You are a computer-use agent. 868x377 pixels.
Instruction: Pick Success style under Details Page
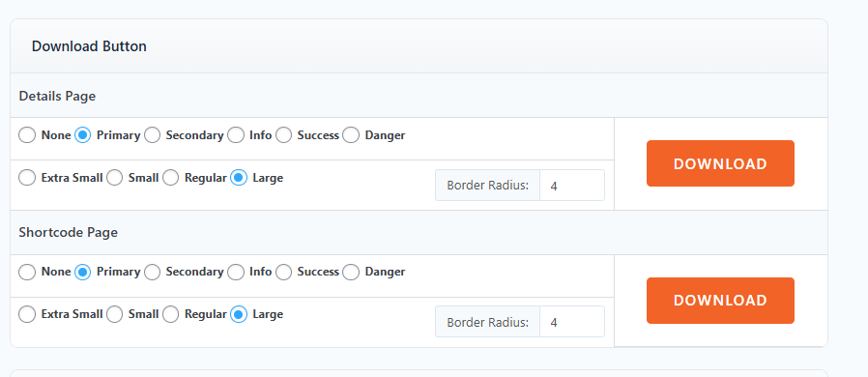(284, 135)
